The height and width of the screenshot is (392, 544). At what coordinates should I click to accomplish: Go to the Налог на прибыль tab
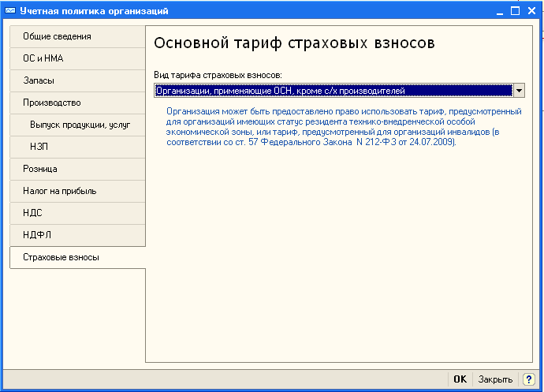click(77, 191)
